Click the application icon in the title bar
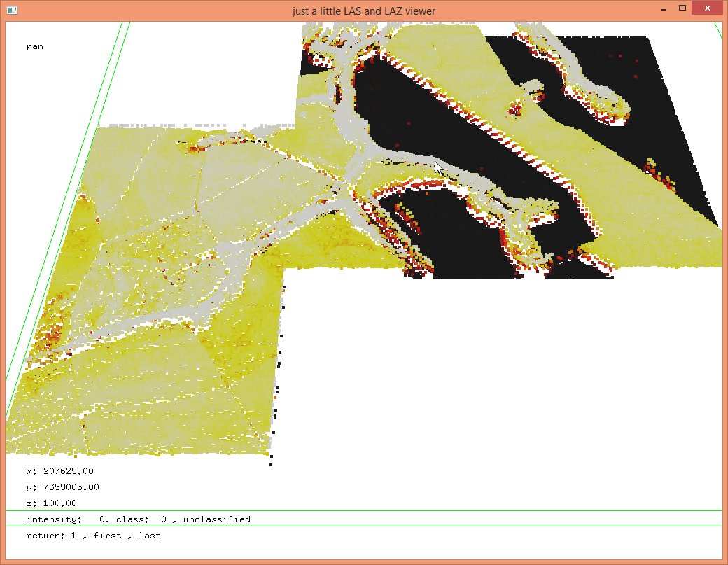The width and height of the screenshot is (728, 565). (x=12, y=11)
